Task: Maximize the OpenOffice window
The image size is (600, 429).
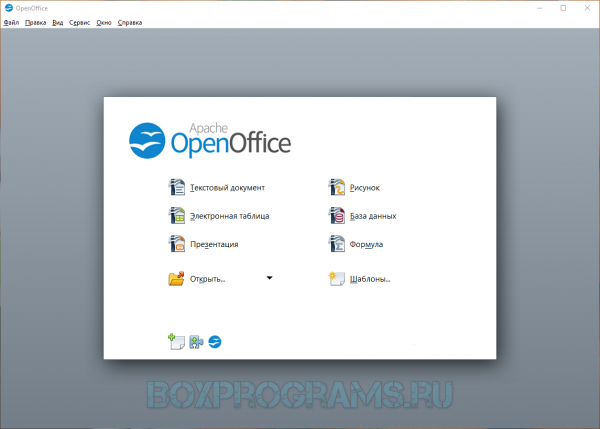Action: pyautogui.click(x=563, y=8)
